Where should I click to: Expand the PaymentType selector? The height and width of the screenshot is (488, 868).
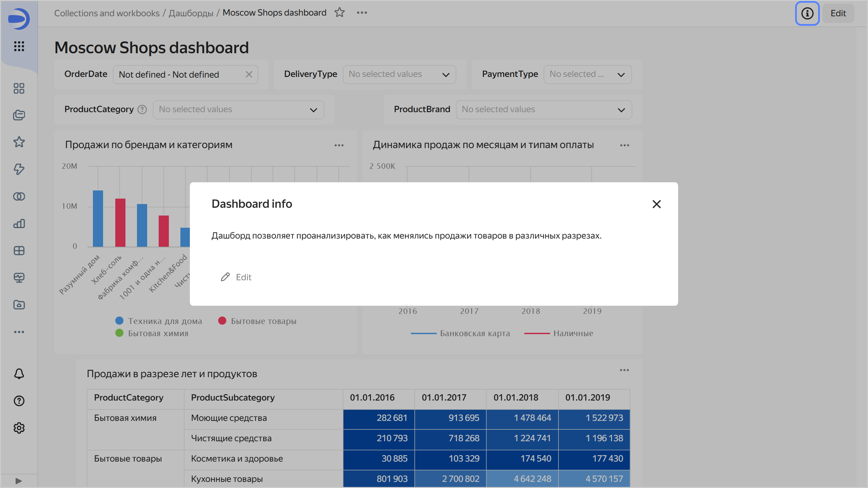[x=587, y=75]
